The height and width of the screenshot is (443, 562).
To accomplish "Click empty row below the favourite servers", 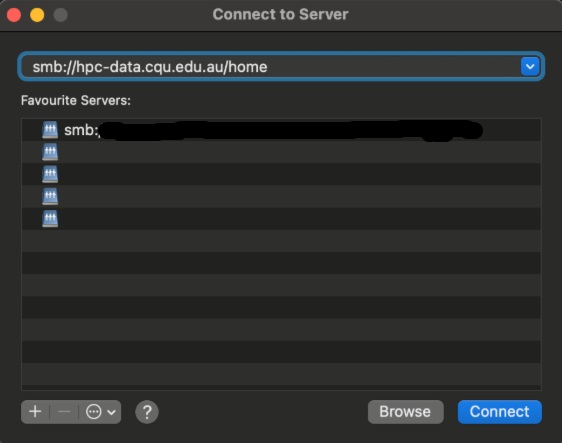I will [x=281, y=241].
